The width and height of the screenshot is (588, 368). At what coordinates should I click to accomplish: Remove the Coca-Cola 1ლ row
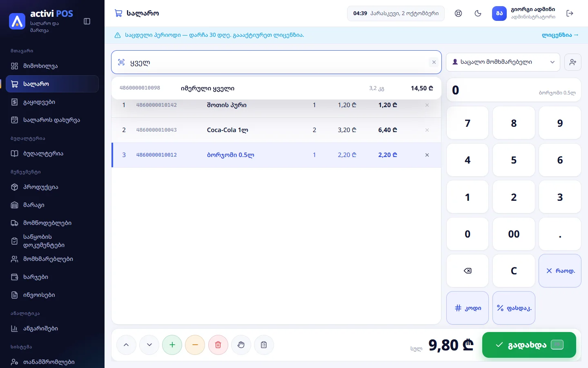point(427,130)
